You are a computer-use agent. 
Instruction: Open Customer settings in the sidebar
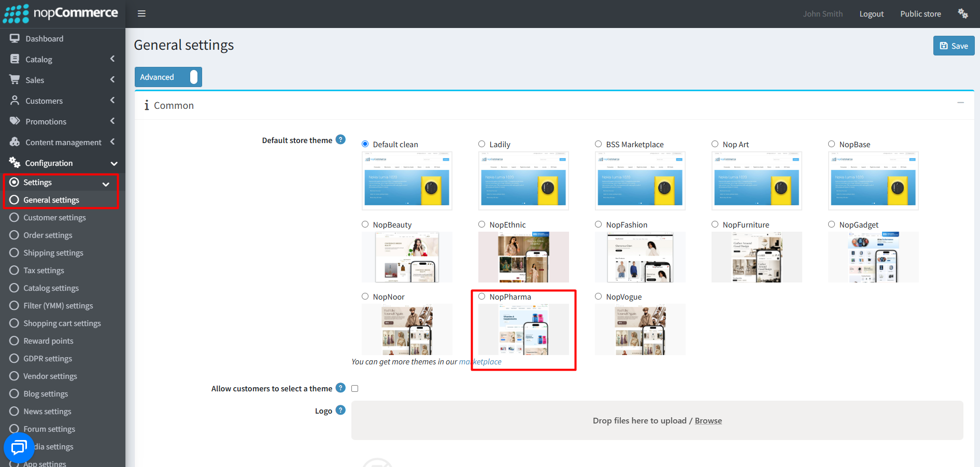(54, 218)
